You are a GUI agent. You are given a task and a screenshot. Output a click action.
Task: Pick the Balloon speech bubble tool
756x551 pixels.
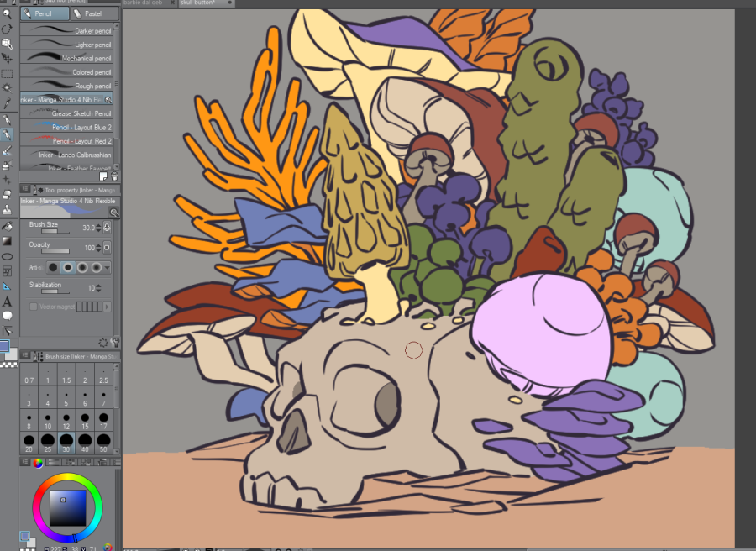tap(7, 316)
